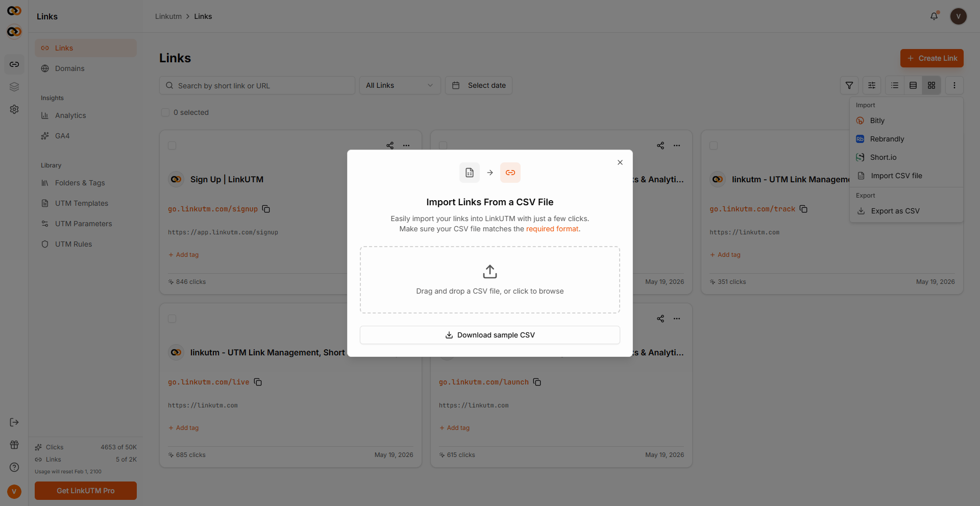980x506 pixels.
Task: Switch to rows view icon
Action: coord(913,85)
